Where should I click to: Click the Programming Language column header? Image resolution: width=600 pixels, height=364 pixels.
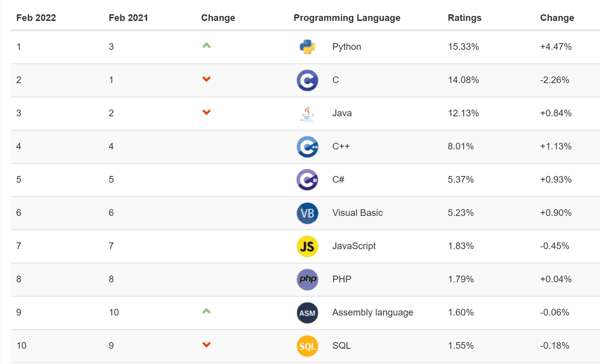click(347, 18)
